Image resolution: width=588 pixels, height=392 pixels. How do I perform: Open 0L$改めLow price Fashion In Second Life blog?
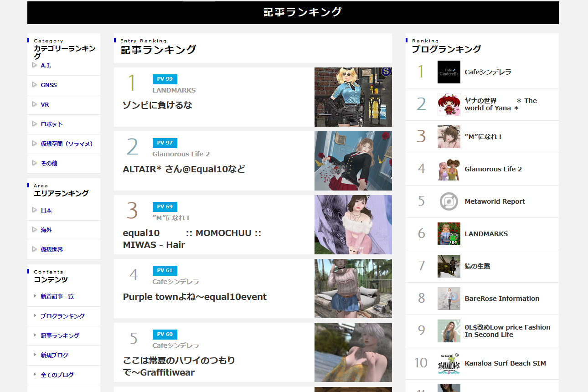pos(507,331)
